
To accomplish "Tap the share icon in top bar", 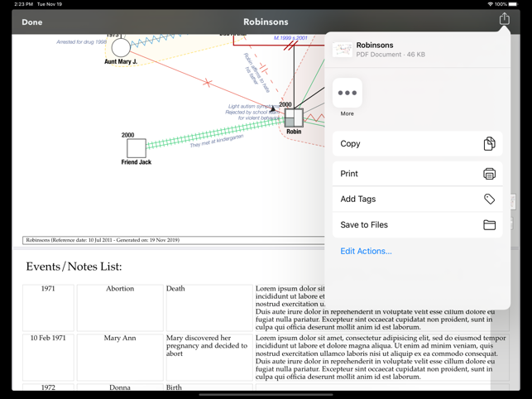I will pos(504,19).
